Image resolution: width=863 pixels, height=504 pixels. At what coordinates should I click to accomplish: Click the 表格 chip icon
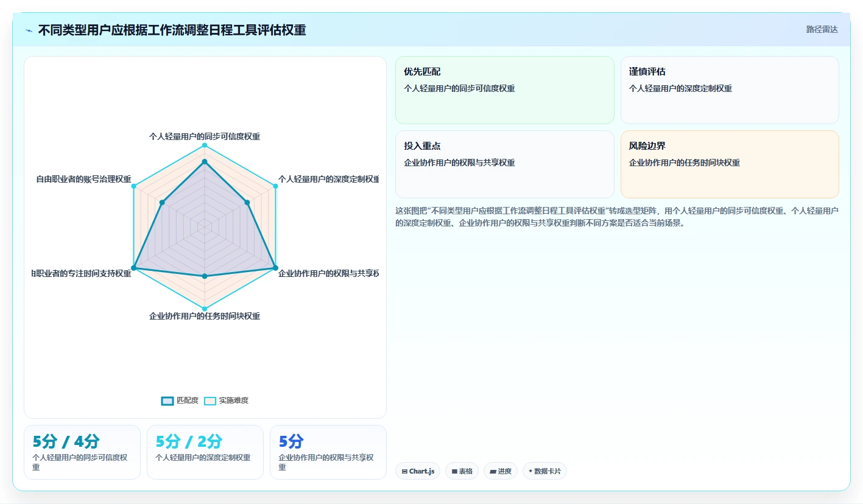454,472
